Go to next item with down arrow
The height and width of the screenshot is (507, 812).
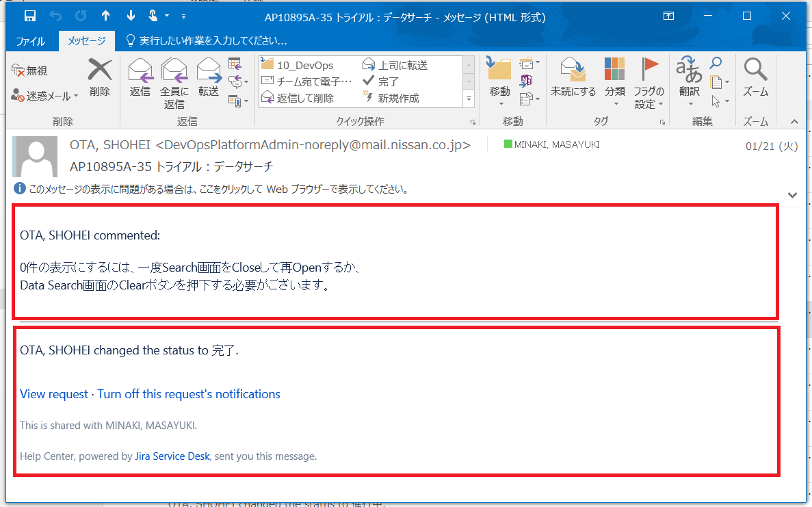click(131, 16)
